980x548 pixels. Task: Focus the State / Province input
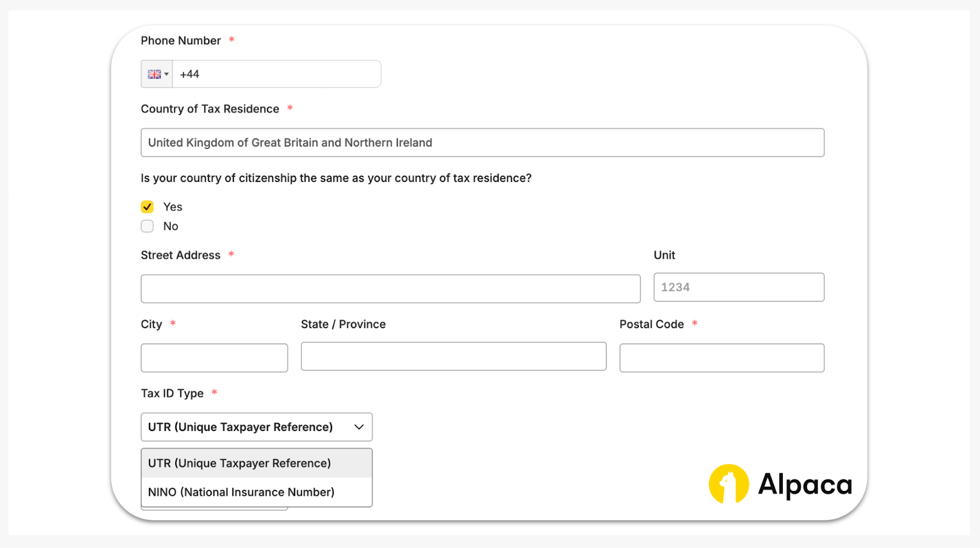(x=453, y=357)
